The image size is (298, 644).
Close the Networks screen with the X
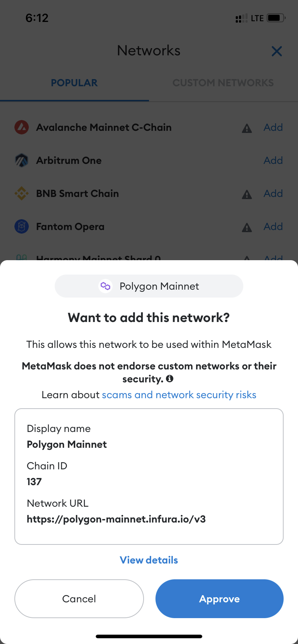[x=276, y=51]
